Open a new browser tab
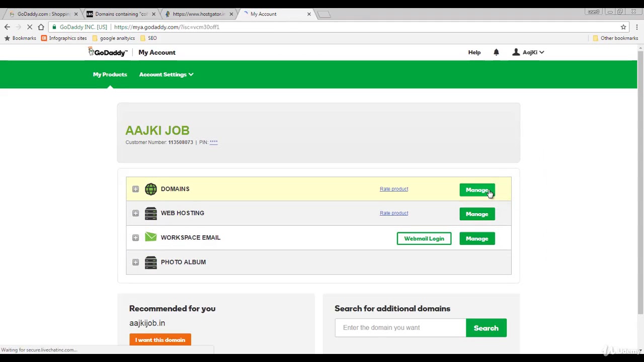This screenshot has width=644, height=362. 325,14
